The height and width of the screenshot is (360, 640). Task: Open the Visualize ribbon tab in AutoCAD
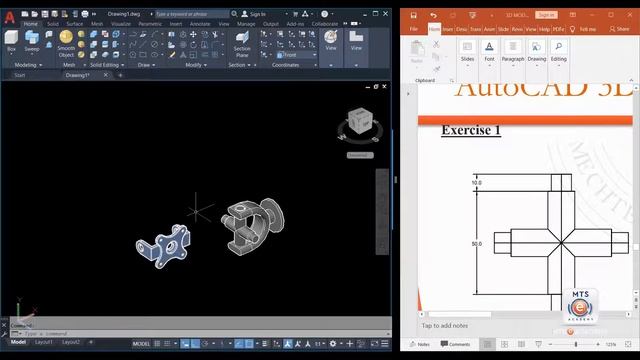121,24
